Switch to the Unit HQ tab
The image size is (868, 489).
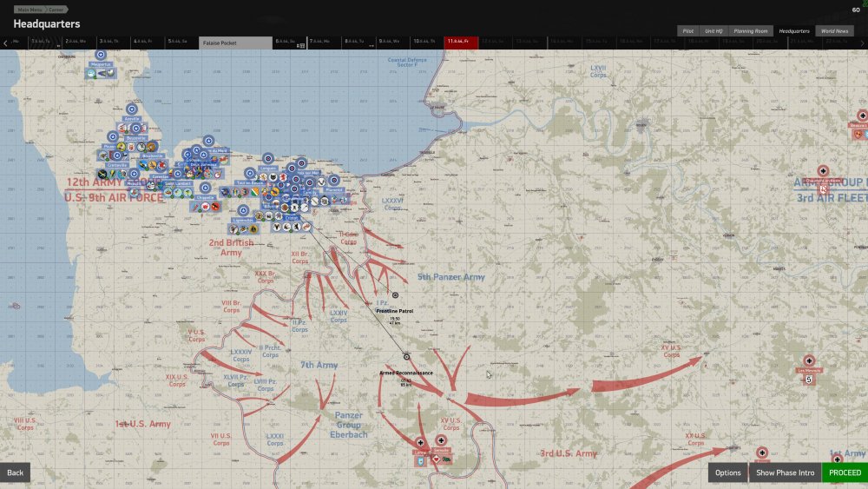[x=713, y=30]
